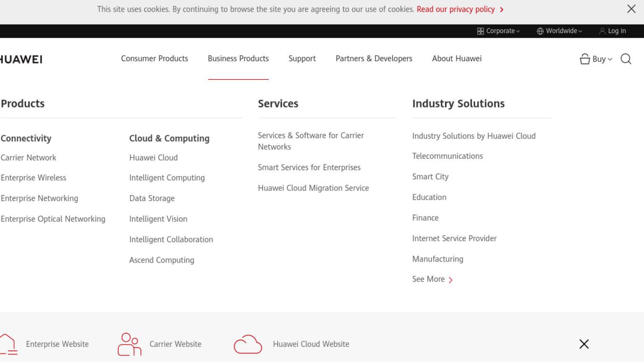644x362 pixels.
Task: Open Intelligent Vision link
Action: (158, 219)
